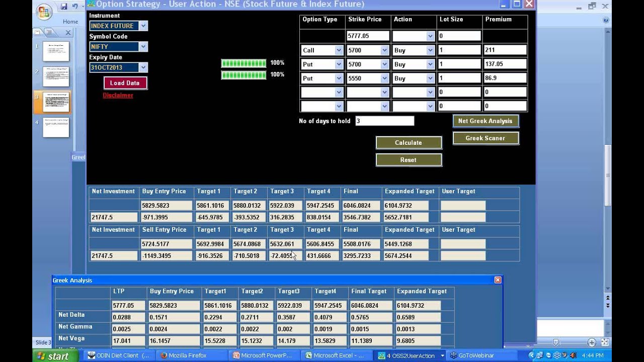This screenshot has height=362, width=644.
Task: Click Sell Entry Price value 5724.5177
Action: coord(167,244)
